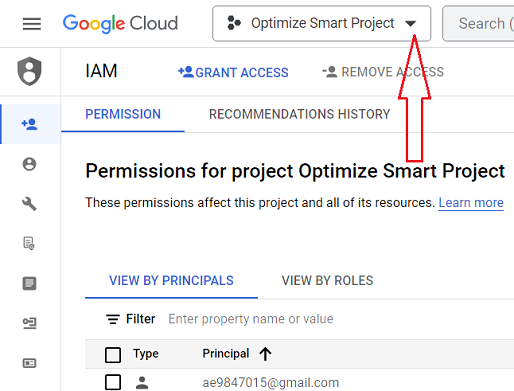This screenshot has height=391, width=514.
Task: Switch to the PERMISSION tab
Action: (x=123, y=114)
